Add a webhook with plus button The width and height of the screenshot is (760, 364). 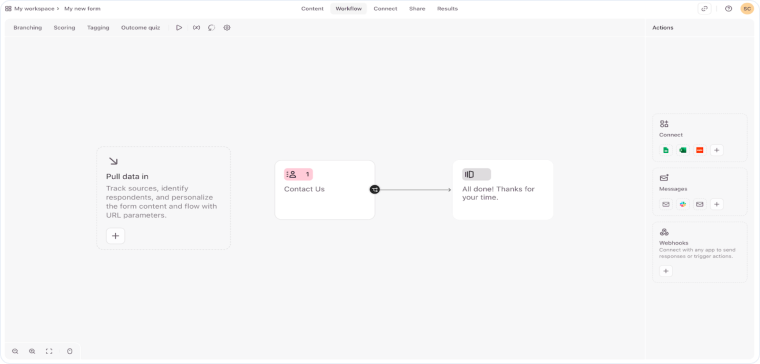(x=666, y=271)
